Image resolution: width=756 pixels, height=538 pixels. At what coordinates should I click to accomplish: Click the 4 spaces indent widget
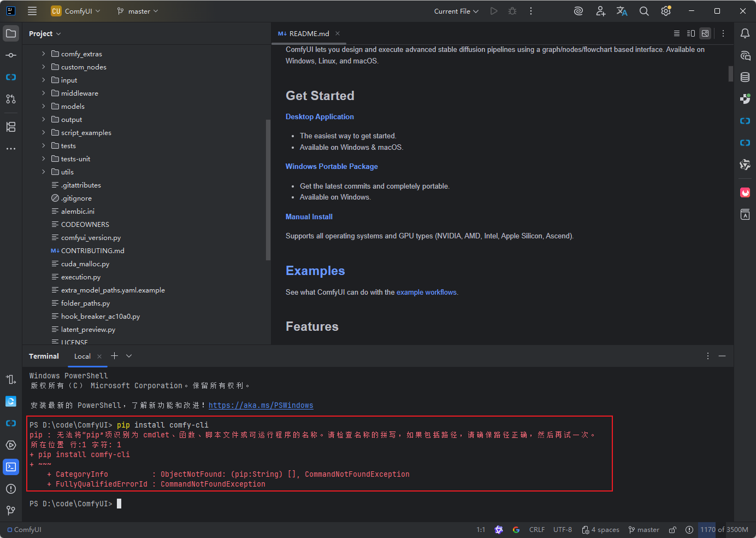coord(601,530)
